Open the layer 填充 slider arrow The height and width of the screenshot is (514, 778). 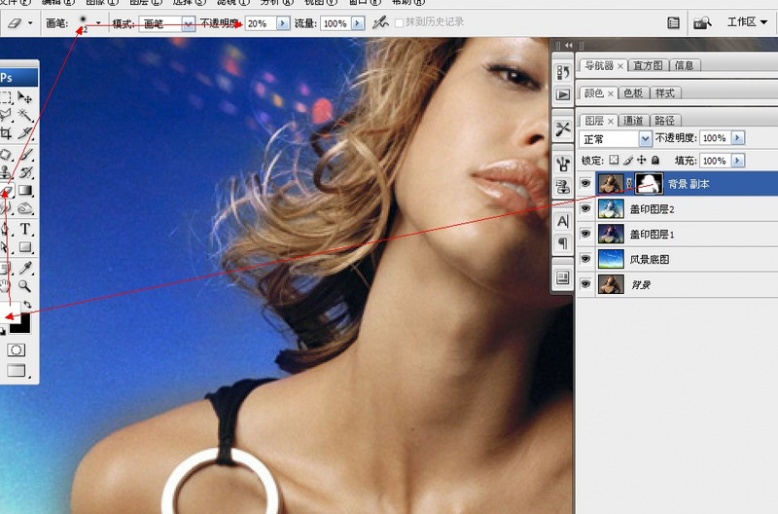(738, 160)
